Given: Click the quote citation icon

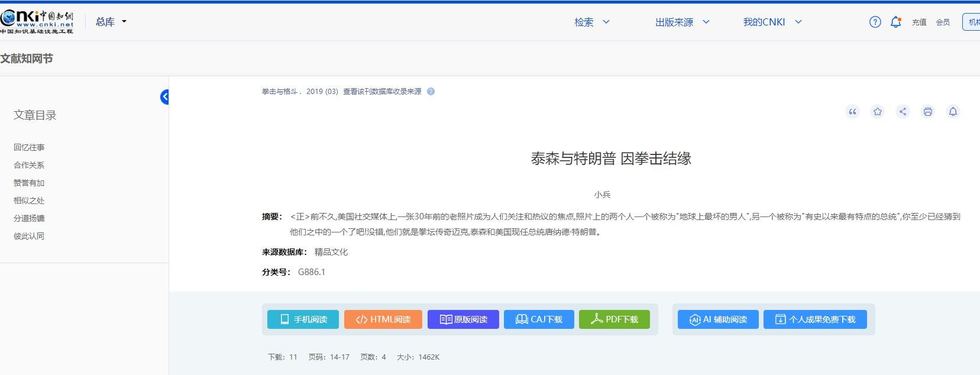Looking at the screenshot, I should coord(852,112).
